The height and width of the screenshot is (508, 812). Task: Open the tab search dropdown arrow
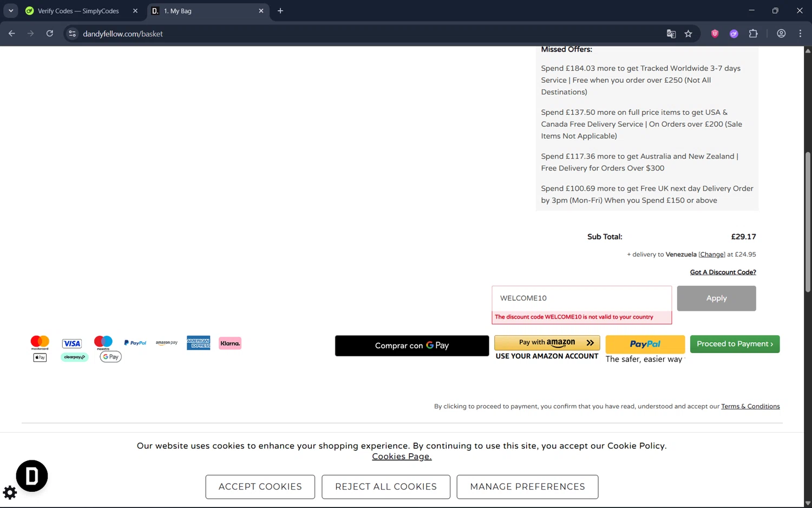tap(11, 11)
